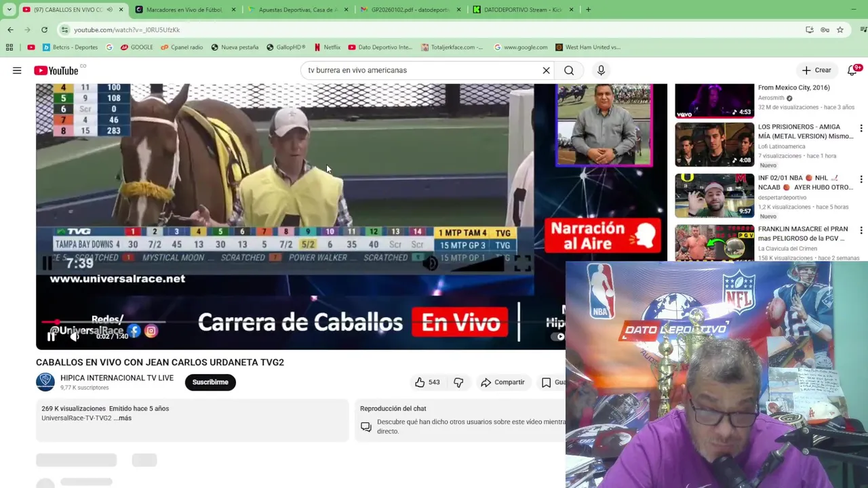
Task: Open INF 02/01 NBA NHL thumbnail
Action: click(714, 195)
